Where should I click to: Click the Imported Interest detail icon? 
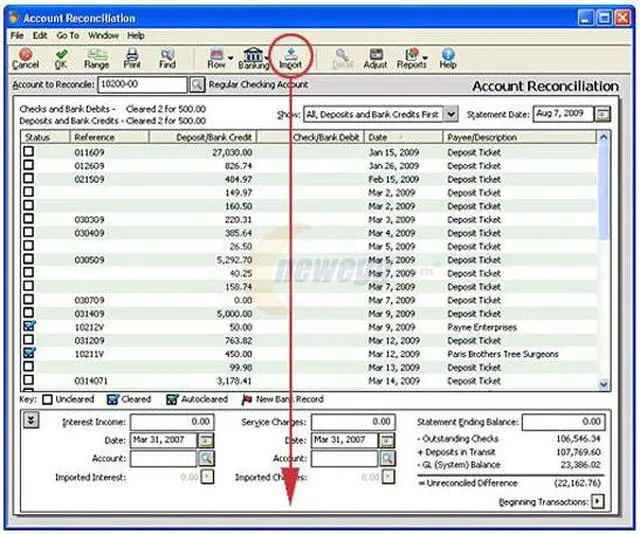(x=208, y=476)
